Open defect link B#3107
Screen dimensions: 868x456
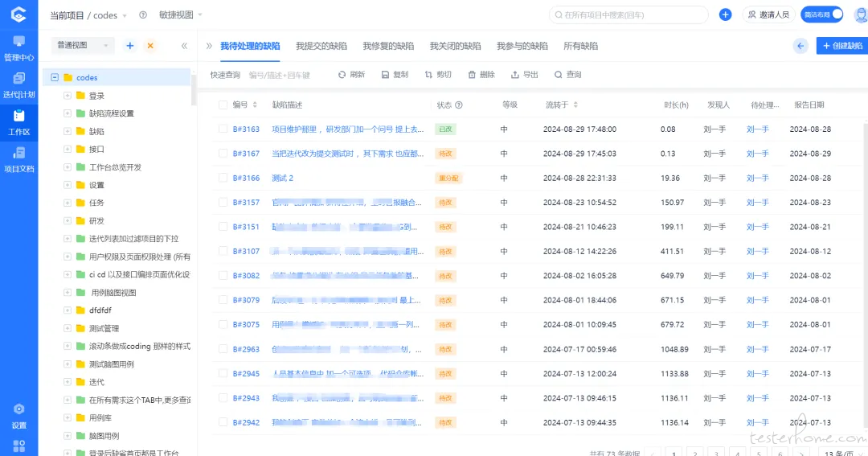coord(246,251)
